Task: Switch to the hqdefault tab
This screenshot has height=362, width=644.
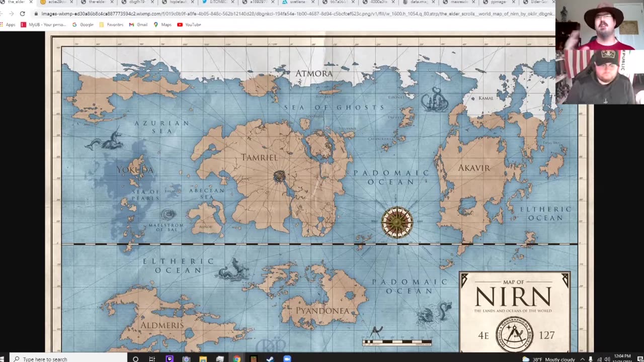Action: pos(179,3)
